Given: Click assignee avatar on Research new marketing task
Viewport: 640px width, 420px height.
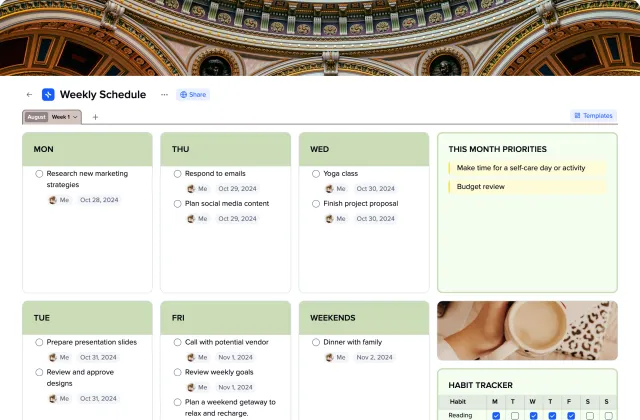Looking at the screenshot, I should tap(53, 200).
